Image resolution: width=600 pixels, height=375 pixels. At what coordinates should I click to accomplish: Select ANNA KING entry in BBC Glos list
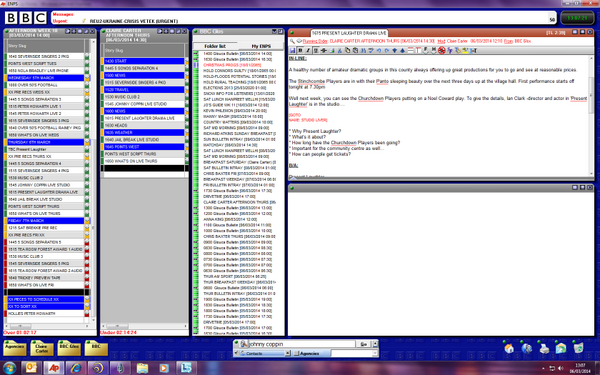(230, 219)
